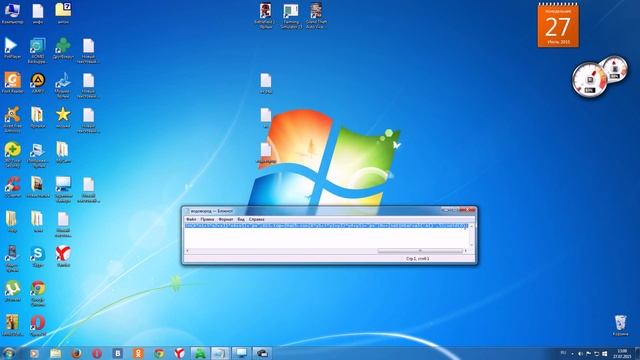Open Windows Explorer from the taskbar
This screenshot has height=360, width=640.
pyautogui.click(x=56, y=353)
